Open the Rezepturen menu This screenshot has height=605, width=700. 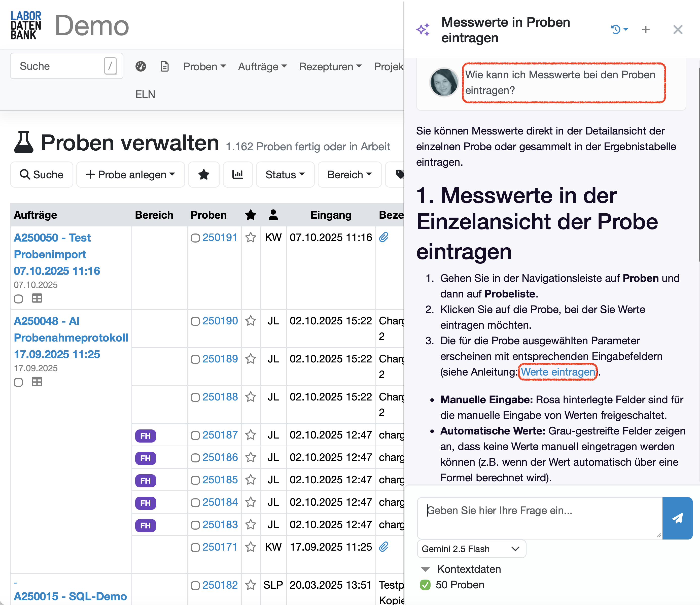[330, 66]
